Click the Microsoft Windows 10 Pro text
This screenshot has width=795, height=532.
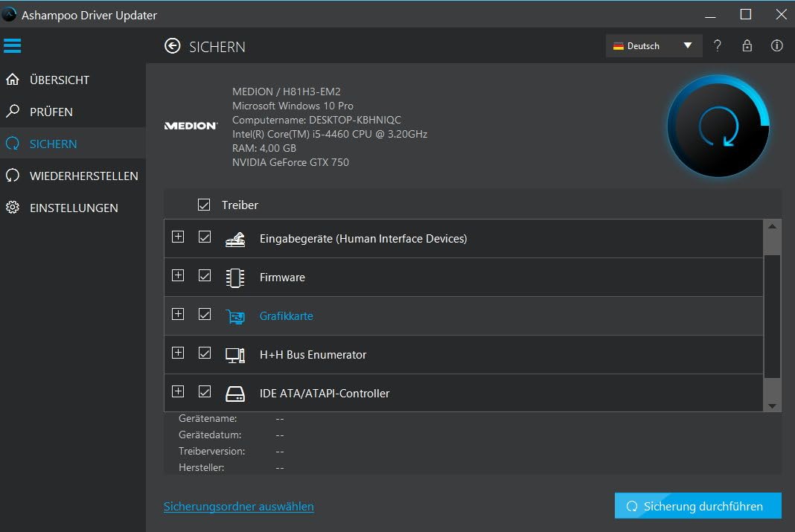tap(293, 106)
